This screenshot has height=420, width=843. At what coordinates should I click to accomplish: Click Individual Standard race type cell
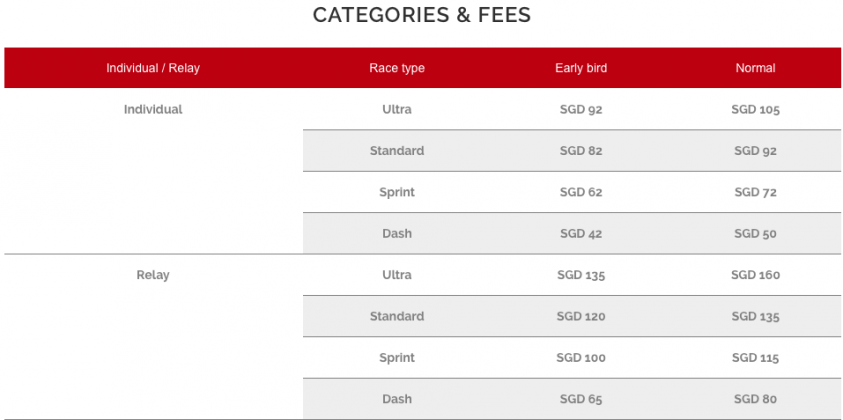pos(397,151)
